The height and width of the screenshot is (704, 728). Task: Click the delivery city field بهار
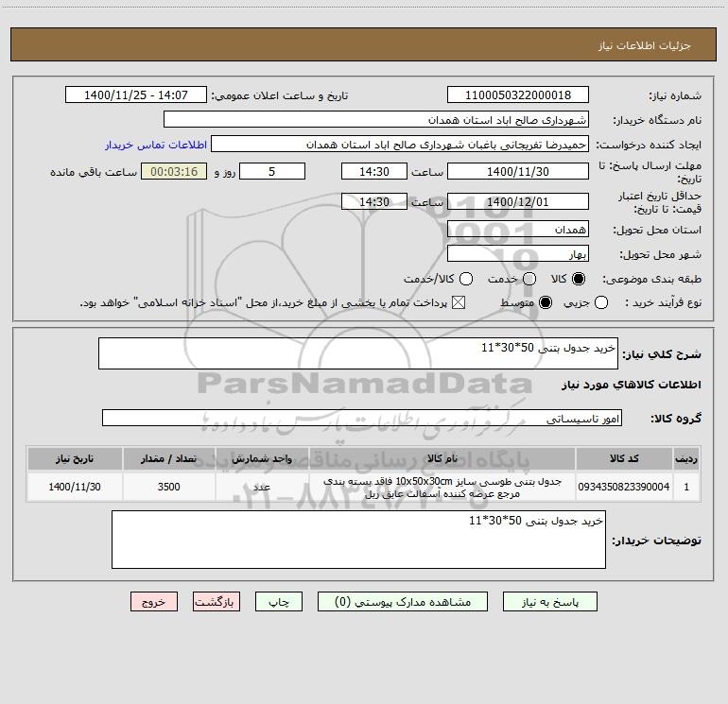(x=518, y=254)
